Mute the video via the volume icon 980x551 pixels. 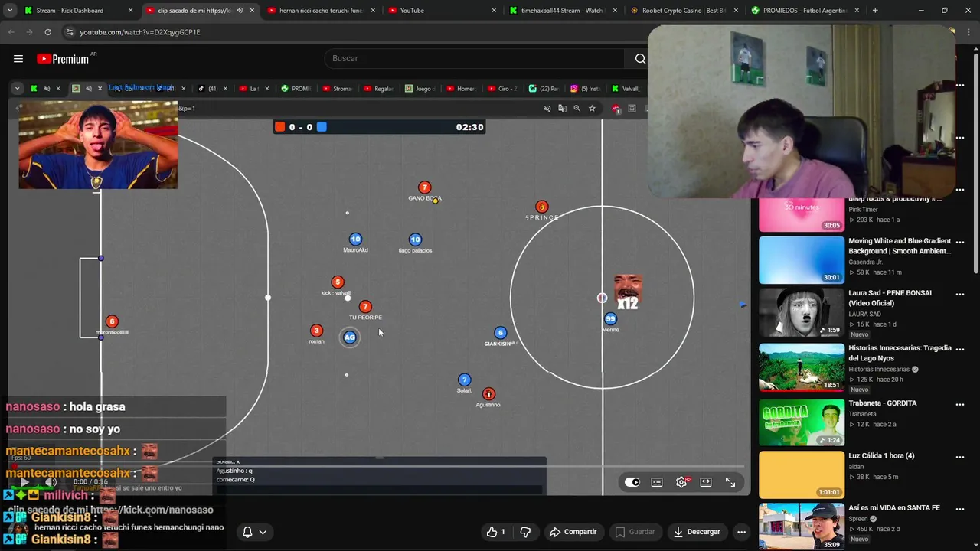pyautogui.click(x=51, y=482)
